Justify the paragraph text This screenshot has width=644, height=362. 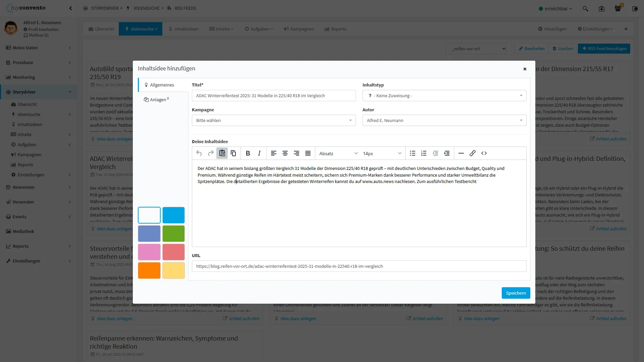(x=308, y=153)
